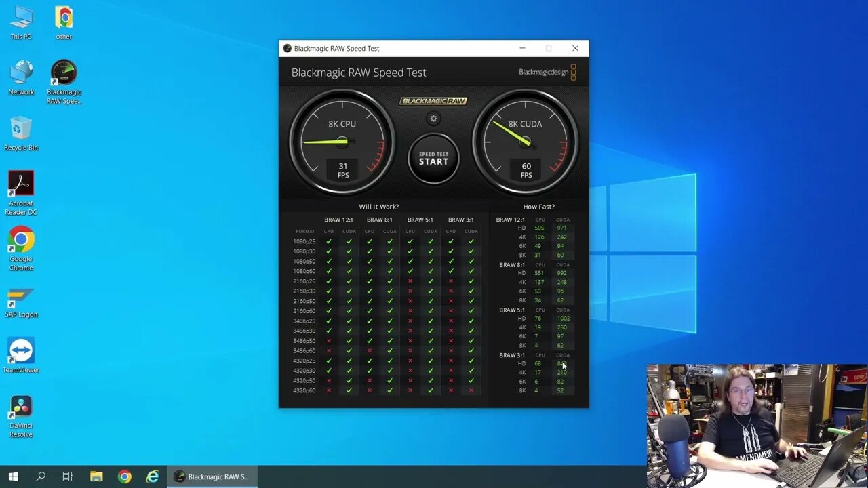868x488 pixels.
Task: Select Blackmagic RAW Speed Test taskbar button
Action: 212,476
